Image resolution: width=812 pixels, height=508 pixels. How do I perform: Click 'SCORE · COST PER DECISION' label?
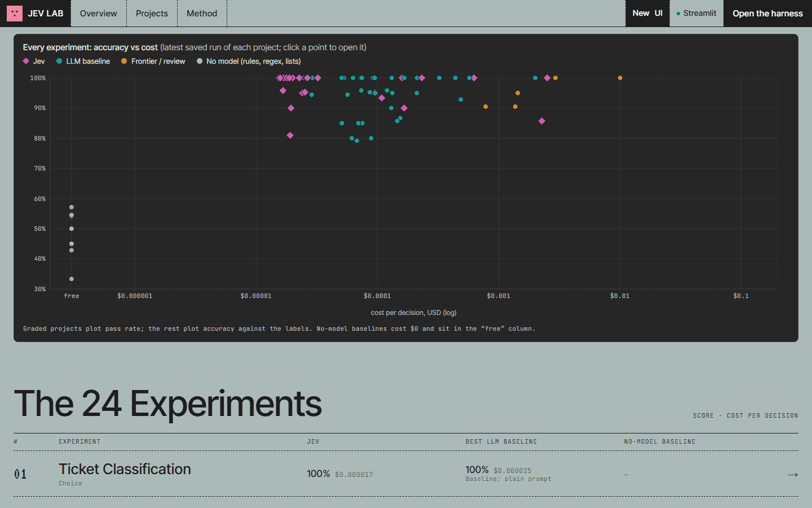click(x=745, y=415)
